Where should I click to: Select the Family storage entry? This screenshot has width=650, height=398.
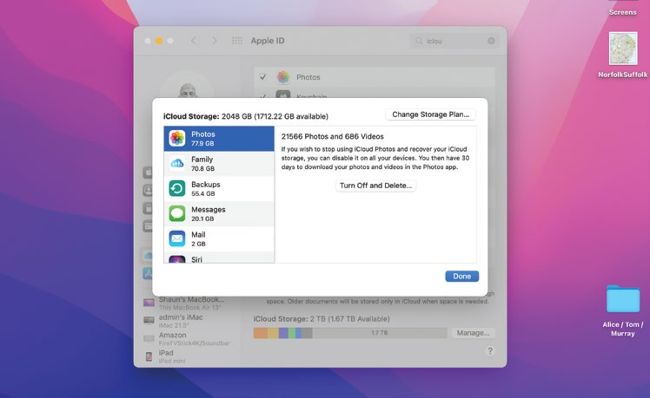click(x=219, y=164)
